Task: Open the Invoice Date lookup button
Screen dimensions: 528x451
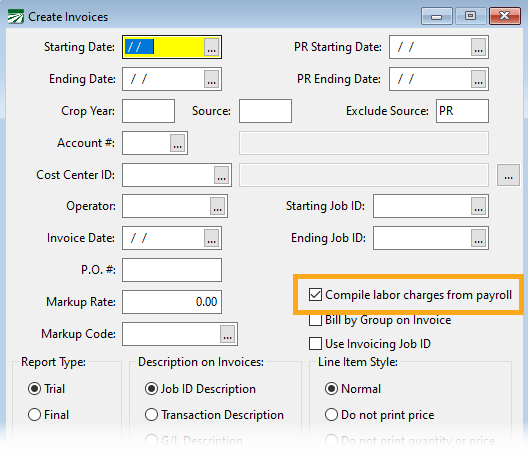Action: click(211, 238)
